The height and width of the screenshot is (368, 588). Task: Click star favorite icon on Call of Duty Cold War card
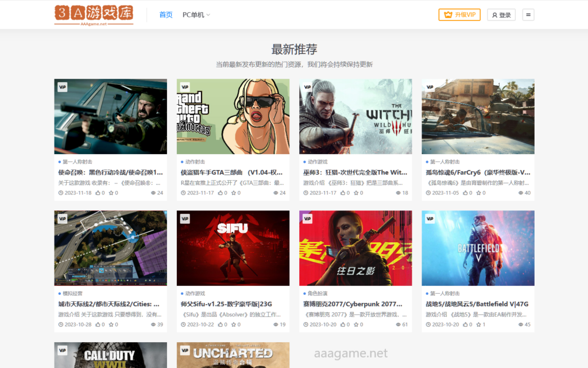click(x=111, y=193)
